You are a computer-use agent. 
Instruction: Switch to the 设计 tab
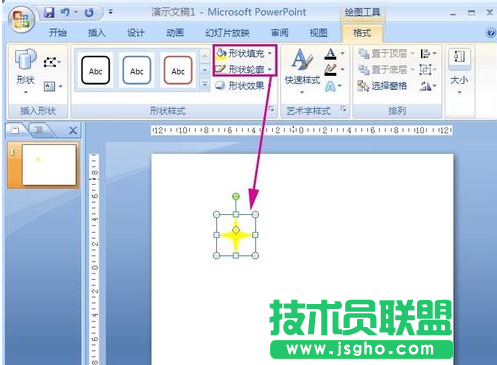[136, 33]
